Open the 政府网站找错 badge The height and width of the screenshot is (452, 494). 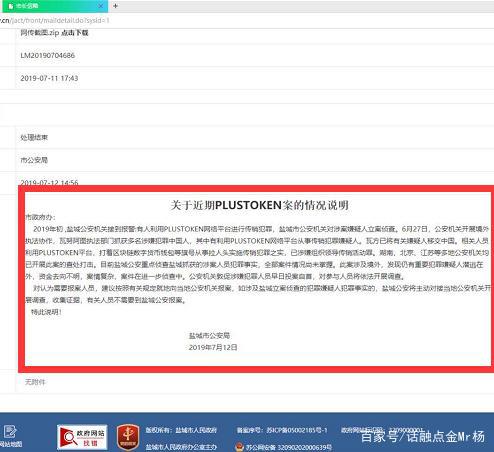coord(82,437)
